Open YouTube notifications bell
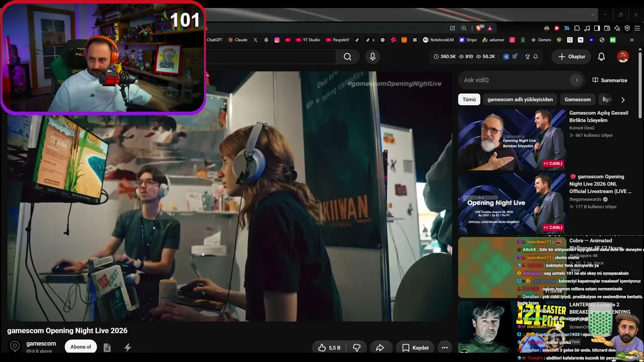The image size is (644, 362). [601, 57]
